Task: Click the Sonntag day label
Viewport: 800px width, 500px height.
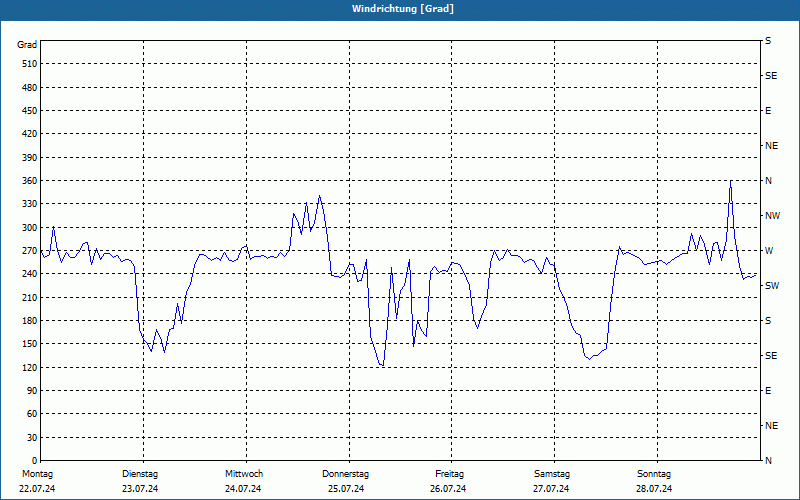Action: pos(654,474)
